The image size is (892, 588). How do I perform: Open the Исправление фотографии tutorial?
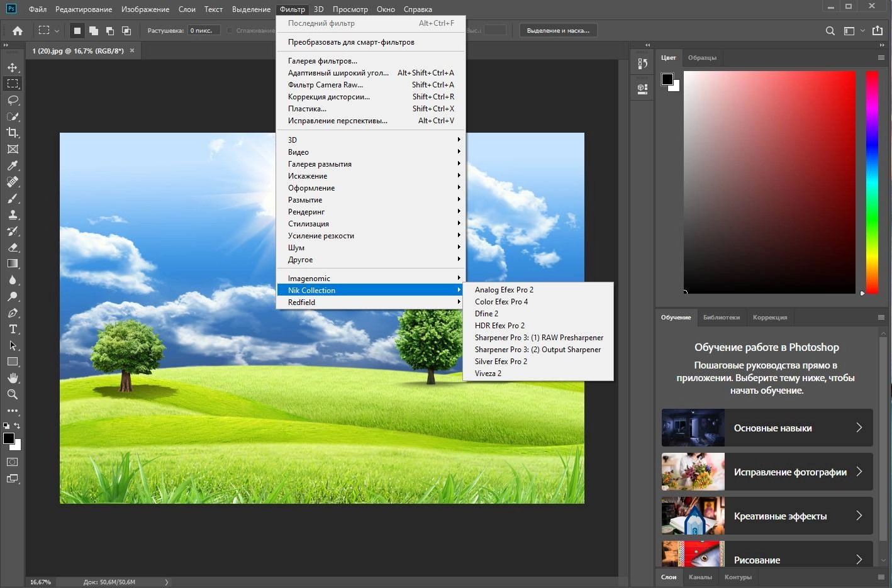(767, 472)
